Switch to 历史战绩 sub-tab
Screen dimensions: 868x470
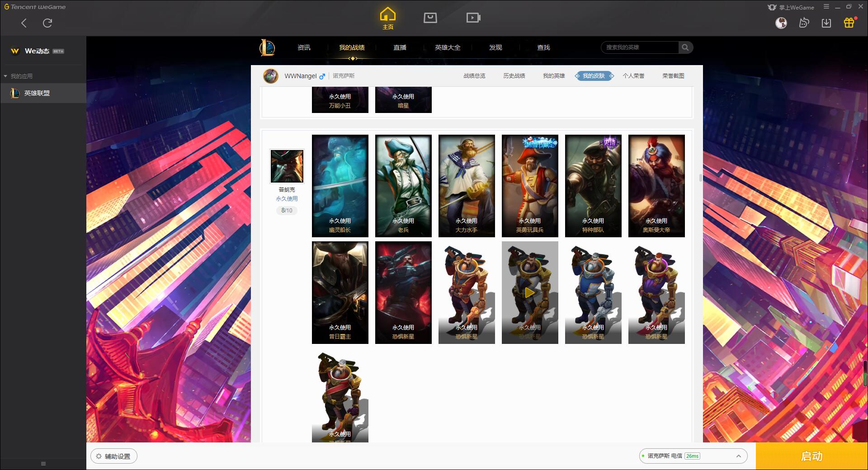coord(514,76)
